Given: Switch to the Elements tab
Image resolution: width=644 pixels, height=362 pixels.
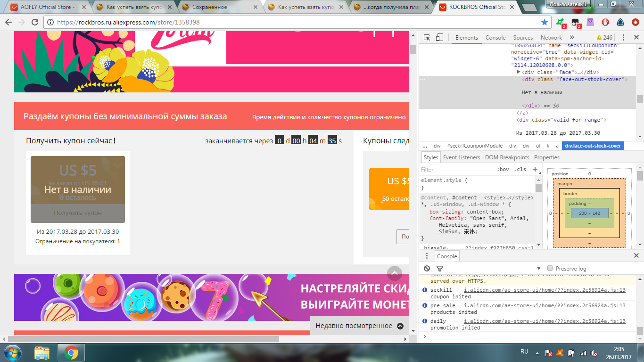Looking at the screenshot, I should point(466,38).
